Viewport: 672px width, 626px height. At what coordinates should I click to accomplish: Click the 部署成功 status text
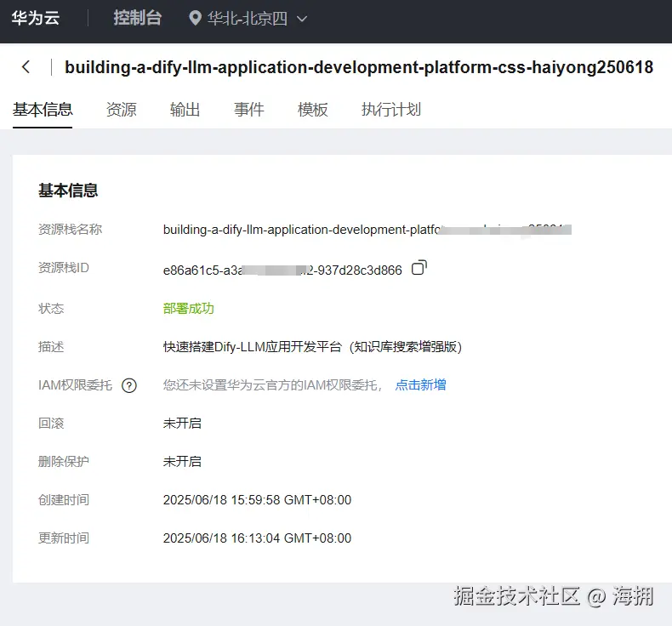coord(189,309)
